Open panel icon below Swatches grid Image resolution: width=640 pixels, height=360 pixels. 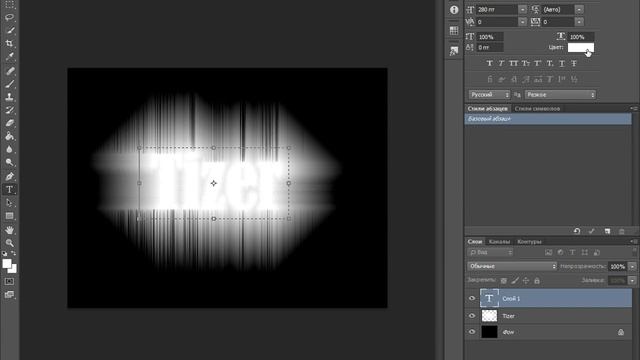[454, 51]
